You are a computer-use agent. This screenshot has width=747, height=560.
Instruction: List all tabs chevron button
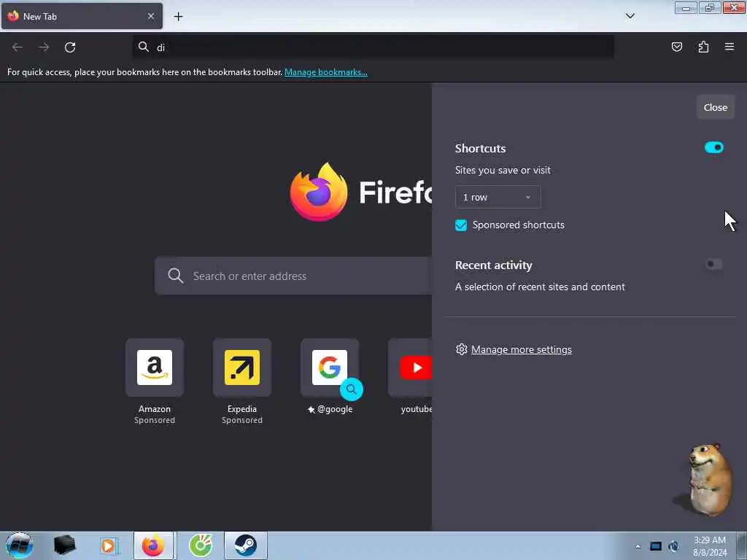click(630, 16)
